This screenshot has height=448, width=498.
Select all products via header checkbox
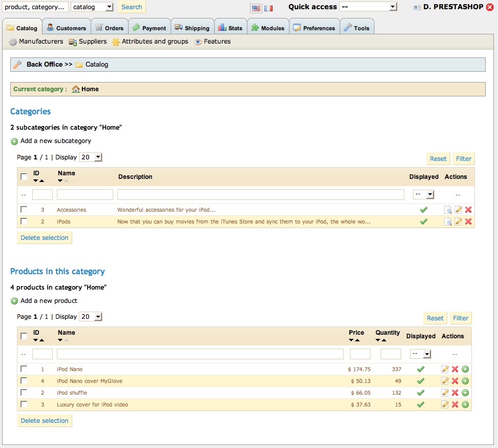[x=24, y=336]
